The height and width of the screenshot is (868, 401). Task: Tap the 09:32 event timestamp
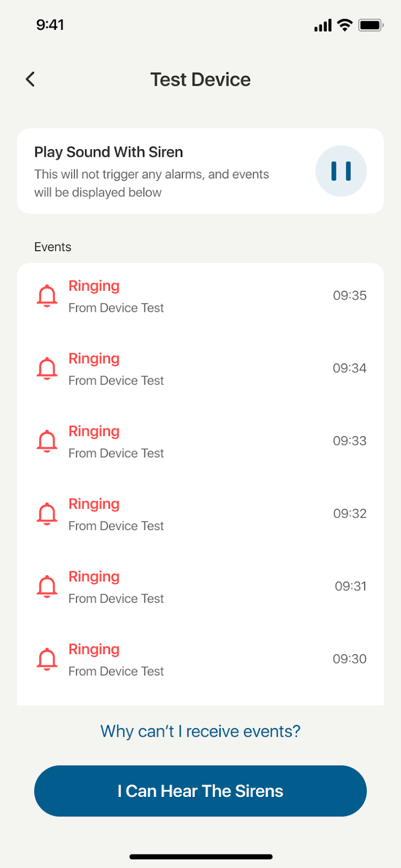349,514
